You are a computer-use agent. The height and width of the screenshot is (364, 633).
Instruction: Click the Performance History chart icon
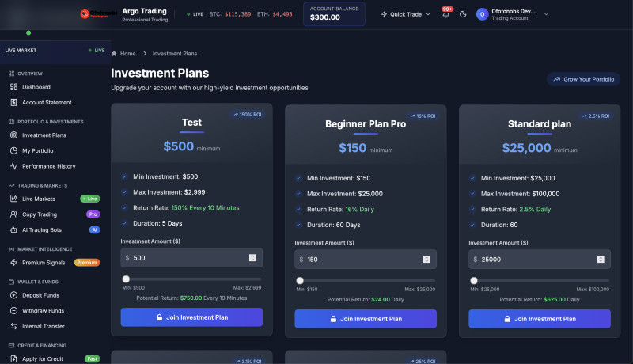13,166
